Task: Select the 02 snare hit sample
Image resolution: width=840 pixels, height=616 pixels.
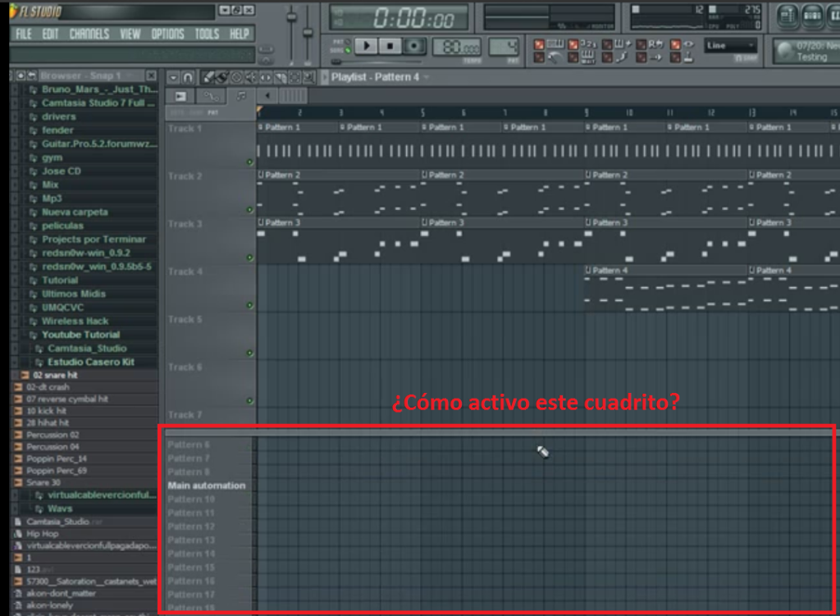Action: pos(55,375)
